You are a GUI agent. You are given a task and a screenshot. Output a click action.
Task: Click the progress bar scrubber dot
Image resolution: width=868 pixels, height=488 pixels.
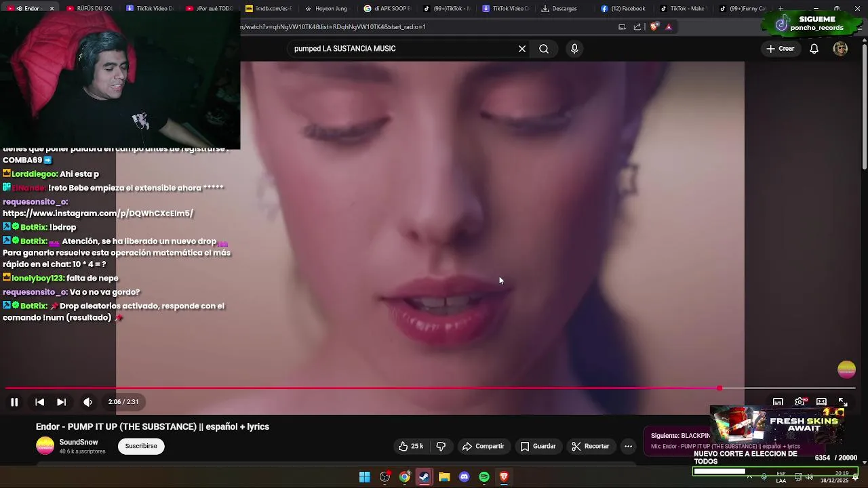[x=719, y=388]
